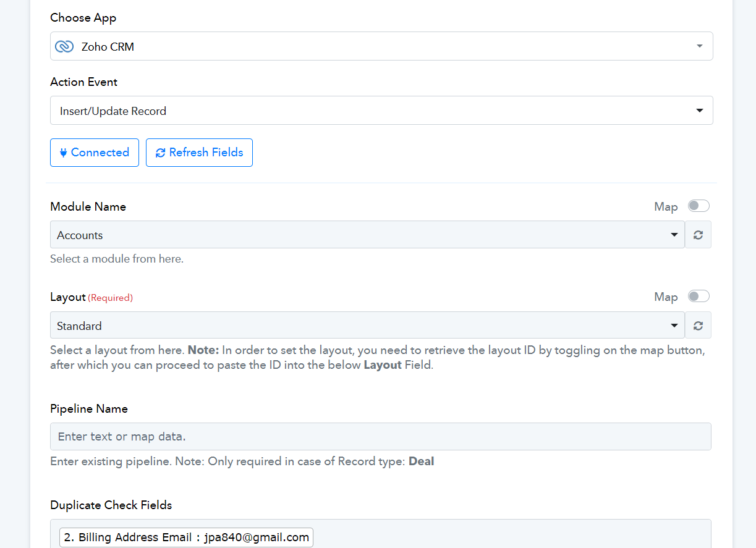Image resolution: width=756 pixels, height=548 pixels.
Task: Open the Module Name Accounts dropdown
Action: pyautogui.click(x=367, y=235)
